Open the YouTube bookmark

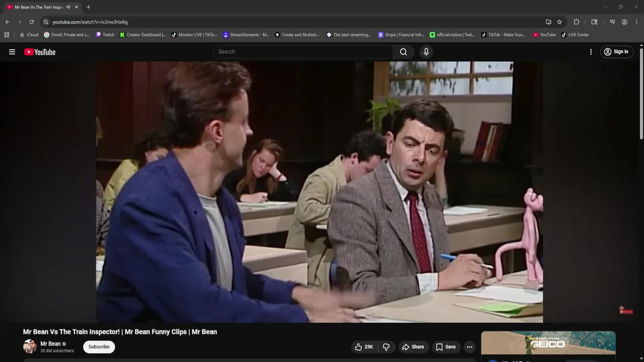coord(544,35)
